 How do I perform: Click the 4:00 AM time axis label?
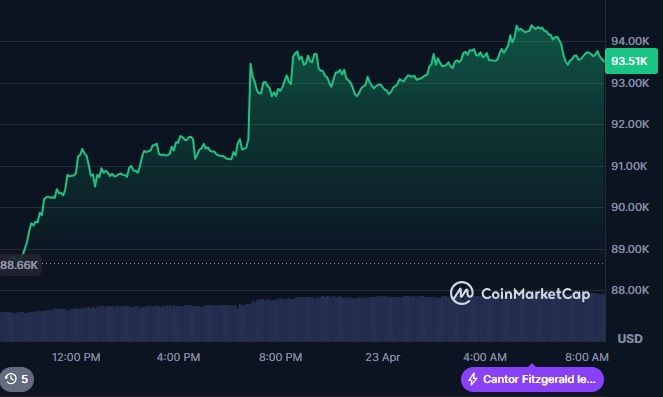[485, 357]
